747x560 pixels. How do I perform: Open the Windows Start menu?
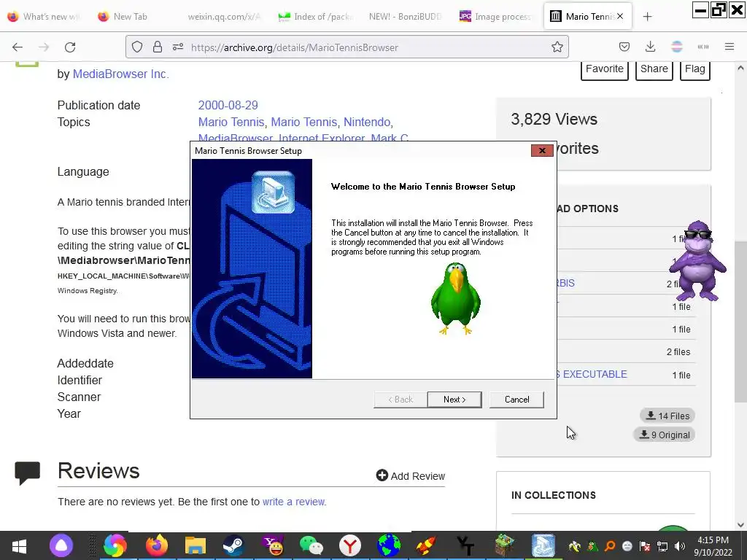click(19, 545)
